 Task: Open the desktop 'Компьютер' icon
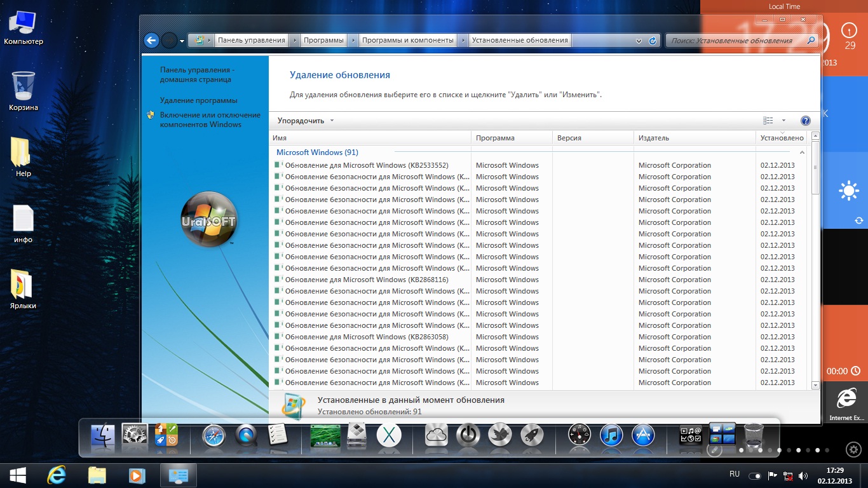(24, 29)
